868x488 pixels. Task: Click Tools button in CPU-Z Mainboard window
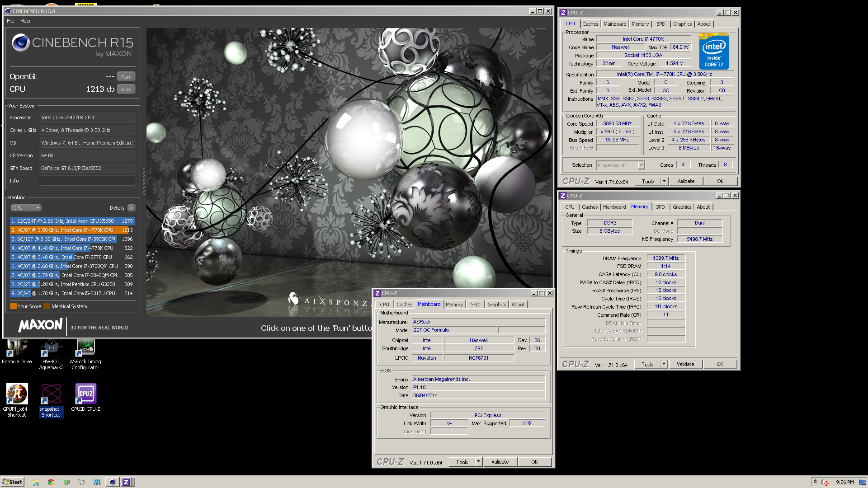462,462
